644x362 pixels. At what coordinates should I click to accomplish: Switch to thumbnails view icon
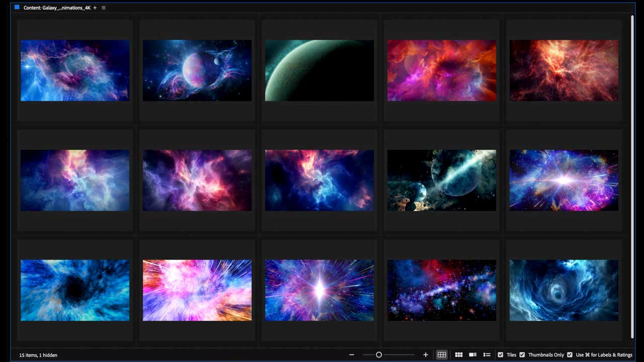(459, 355)
